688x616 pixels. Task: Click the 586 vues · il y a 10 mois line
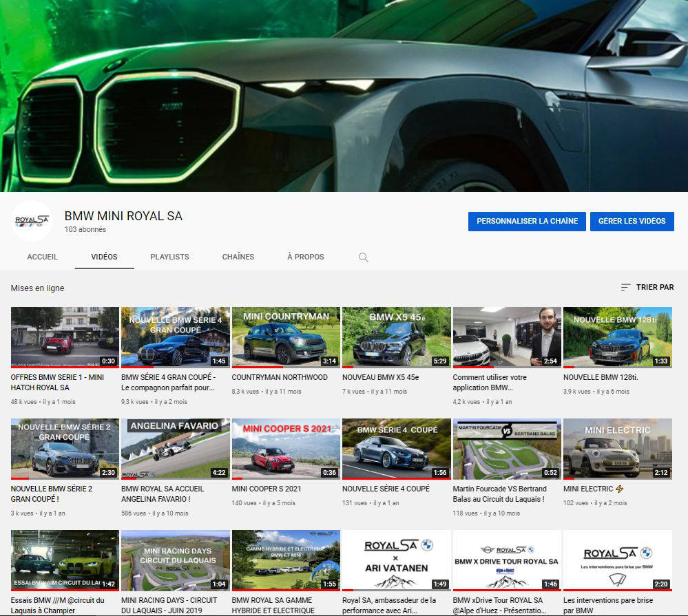[x=154, y=513]
